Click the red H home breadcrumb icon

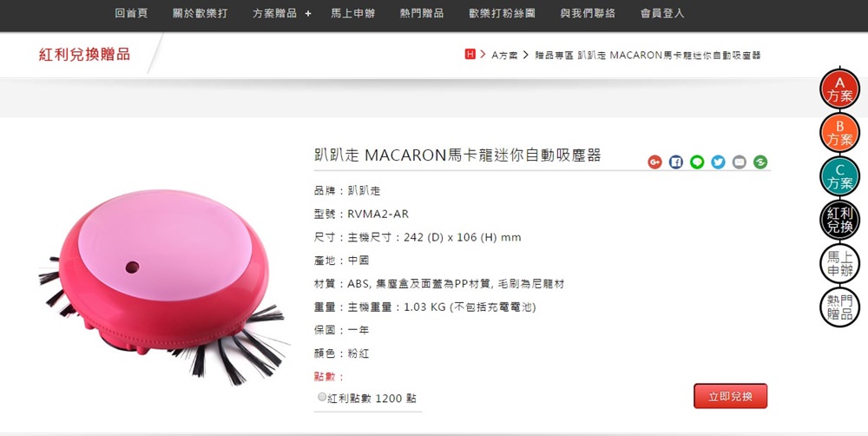[470, 55]
